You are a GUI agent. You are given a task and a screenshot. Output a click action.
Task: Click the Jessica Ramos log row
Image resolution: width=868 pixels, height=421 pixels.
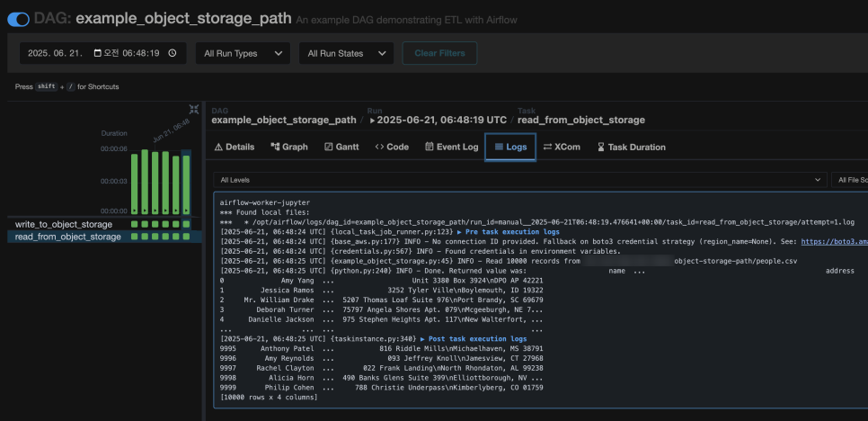click(381, 291)
